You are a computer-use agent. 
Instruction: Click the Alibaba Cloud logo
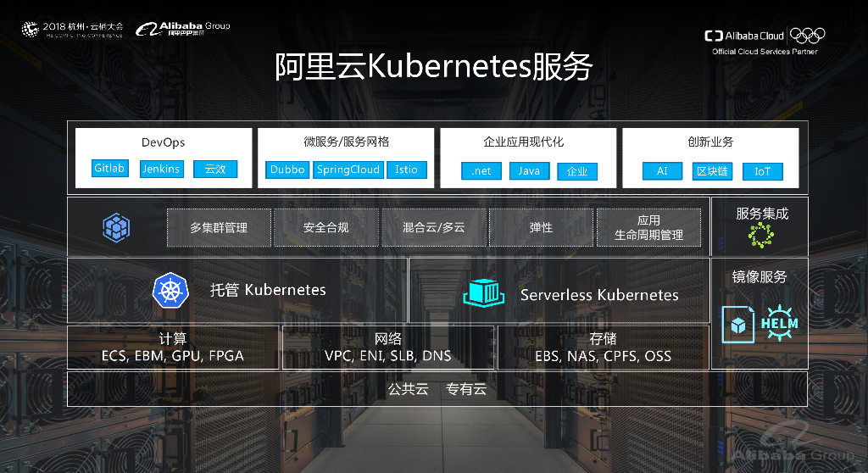pyautogui.click(x=744, y=36)
